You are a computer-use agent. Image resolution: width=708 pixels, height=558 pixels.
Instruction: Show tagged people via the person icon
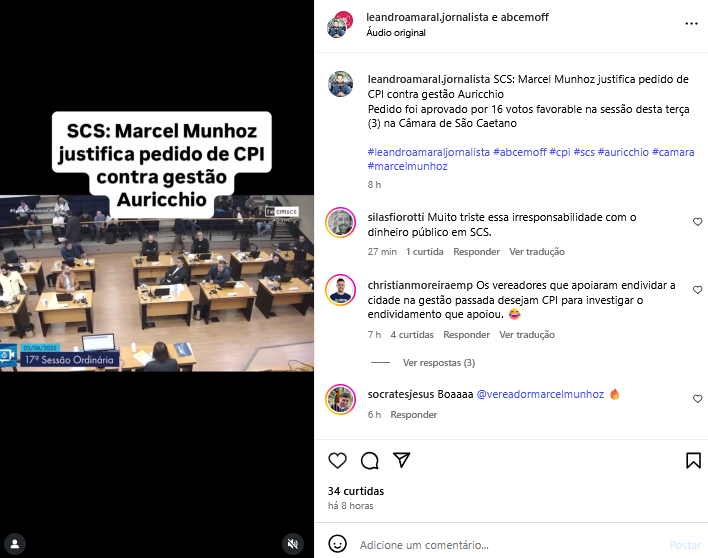(15, 544)
